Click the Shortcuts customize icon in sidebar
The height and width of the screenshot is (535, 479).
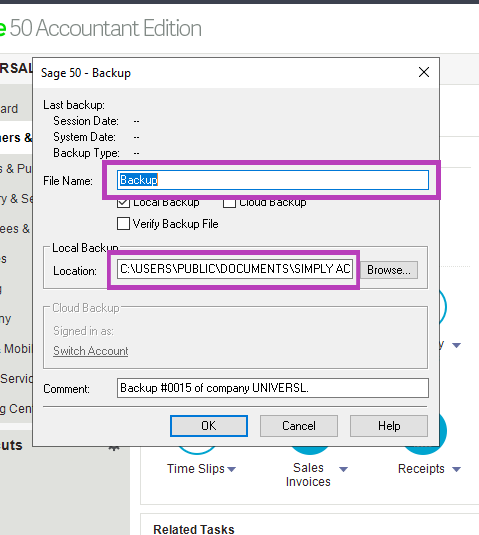(114, 448)
